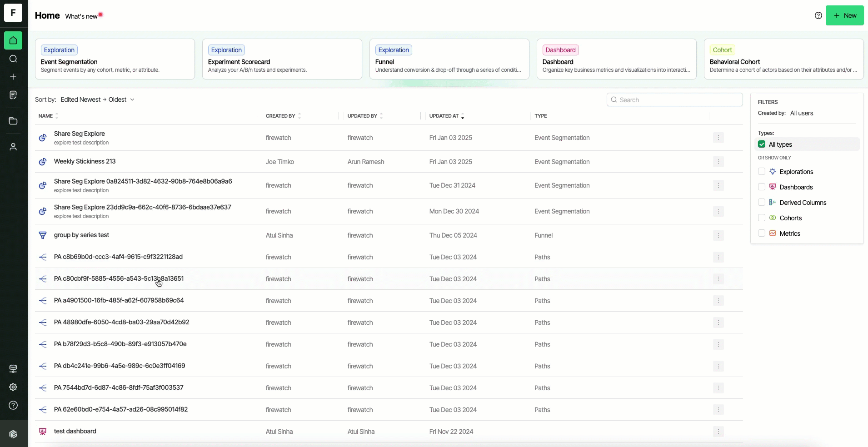Open the folder sidebar icon
Image resolution: width=868 pixels, height=447 pixels.
pos(13,121)
